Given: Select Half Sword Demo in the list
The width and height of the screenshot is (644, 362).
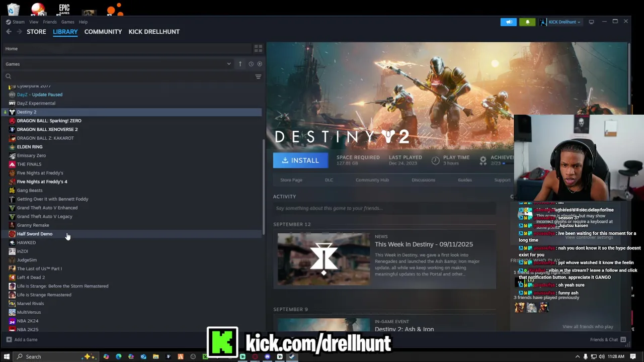Looking at the screenshot, I should [35, 234].
